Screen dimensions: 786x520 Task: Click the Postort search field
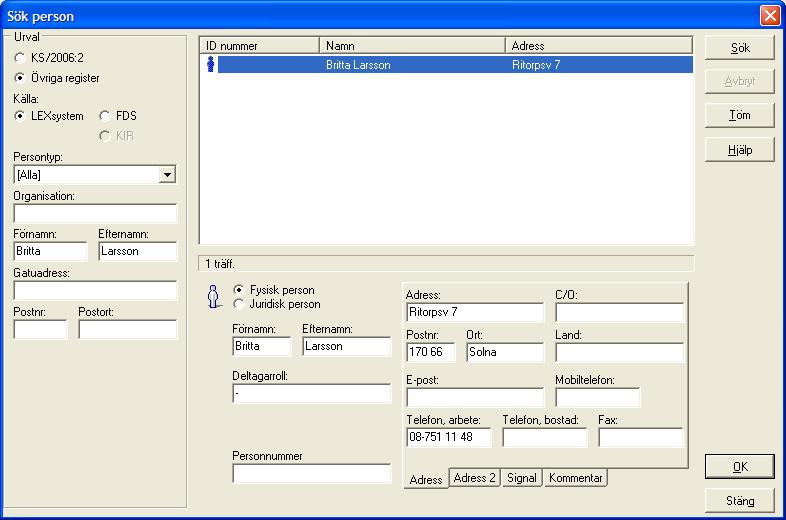coord(128,329)
